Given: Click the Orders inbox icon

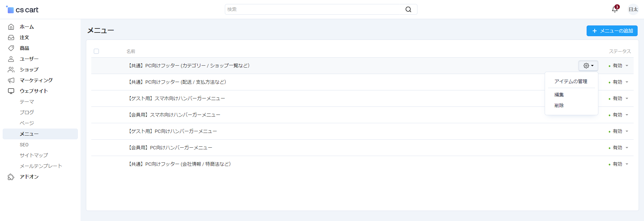Looking at the screenshot, I should click(x=11, y=38).
